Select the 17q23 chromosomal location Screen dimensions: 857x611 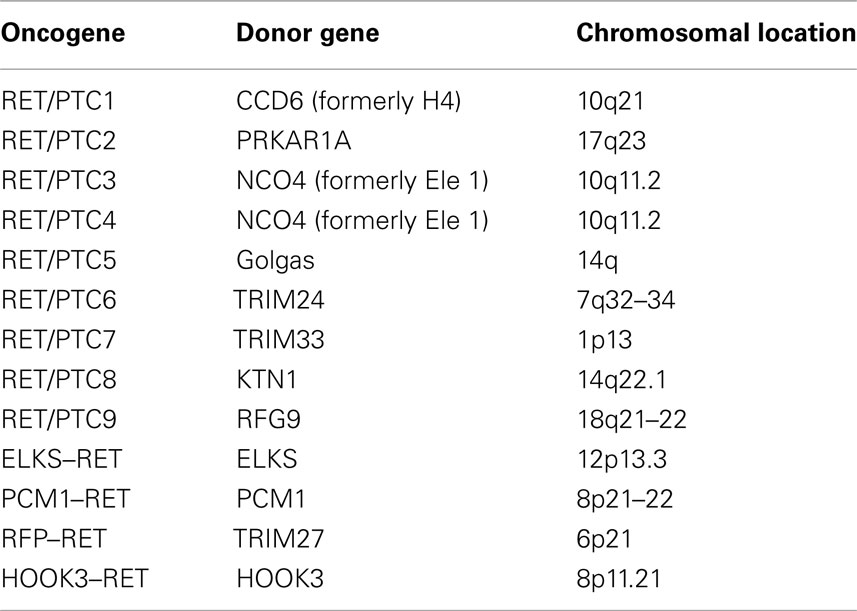tap(612, 141)
